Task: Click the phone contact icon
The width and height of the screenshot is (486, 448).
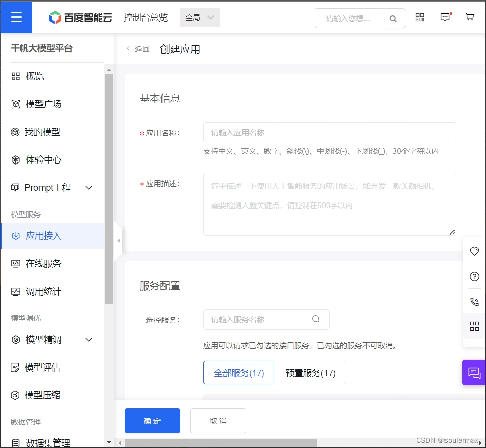Action: point(474,302)
